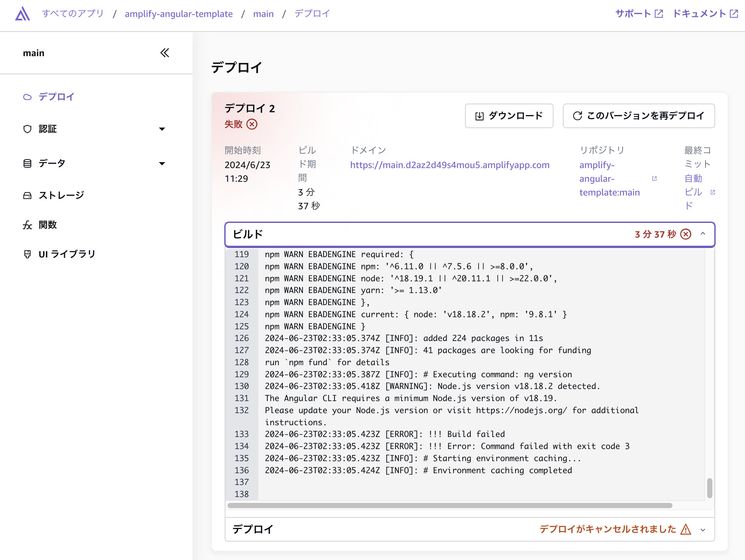Expand the データ dropdown
This screenshot has width=745, height=560.
pos(162,163)
